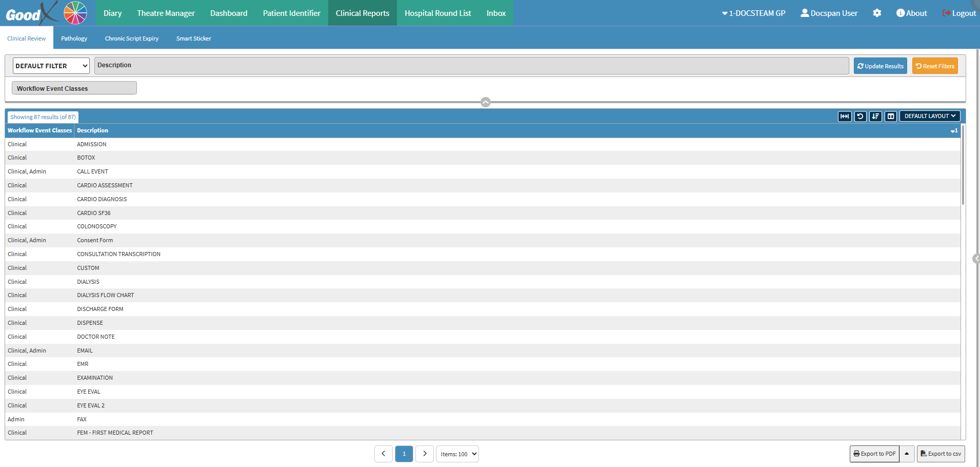Click the Description filter input field
This screenshot has width=980, height=467.
pyautogui.click(x=471, y=66)
